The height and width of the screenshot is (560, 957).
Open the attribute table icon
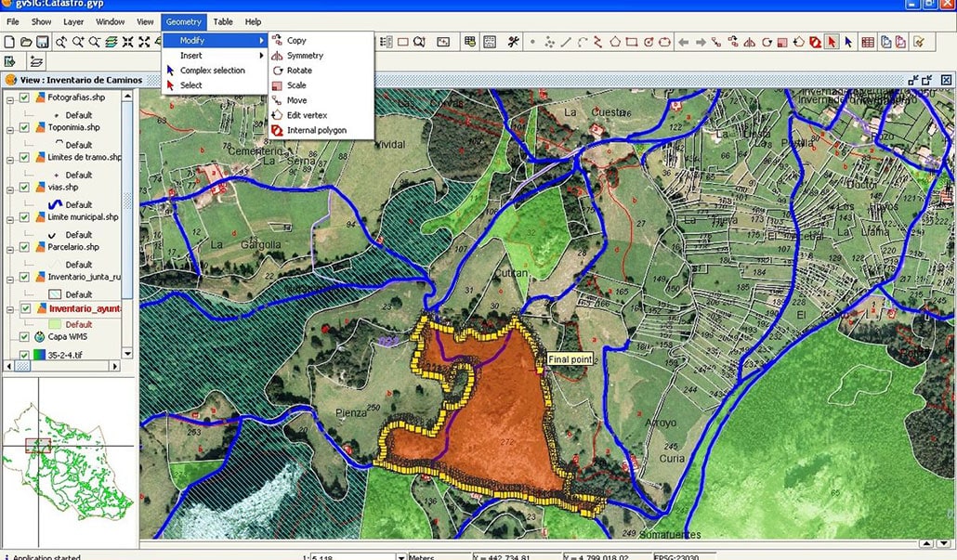click(x=868, y=42)
